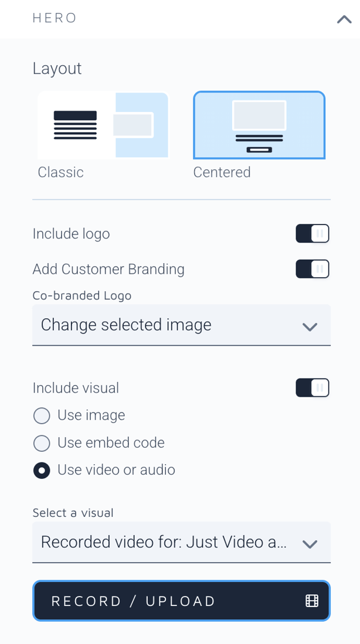Click the RECORD / UPLOAD button

181,601
